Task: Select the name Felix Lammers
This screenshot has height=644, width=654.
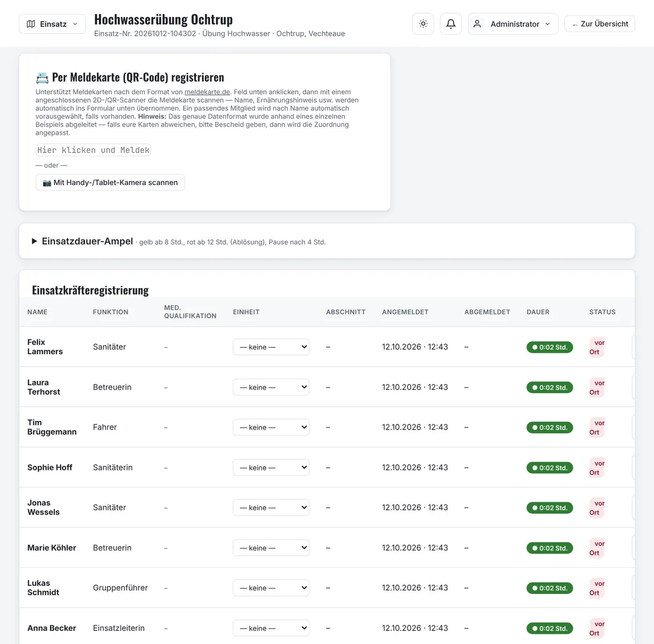Action: click(x=45, y=347)
